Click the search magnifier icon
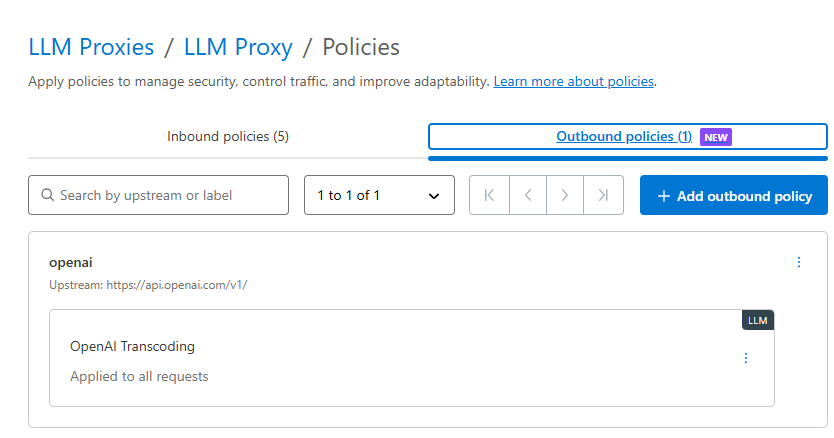The height and width of the screenshot is (438, 834). (47, 195)
